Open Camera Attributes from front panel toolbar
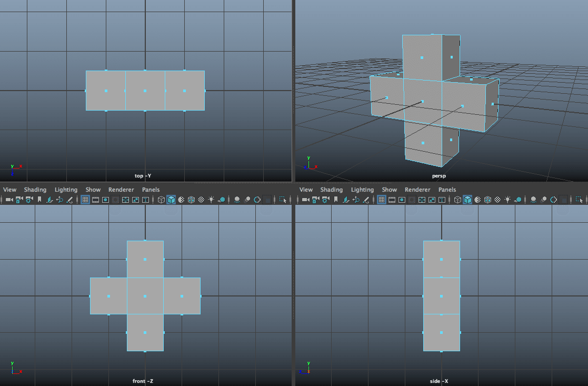 coord(29,200)
